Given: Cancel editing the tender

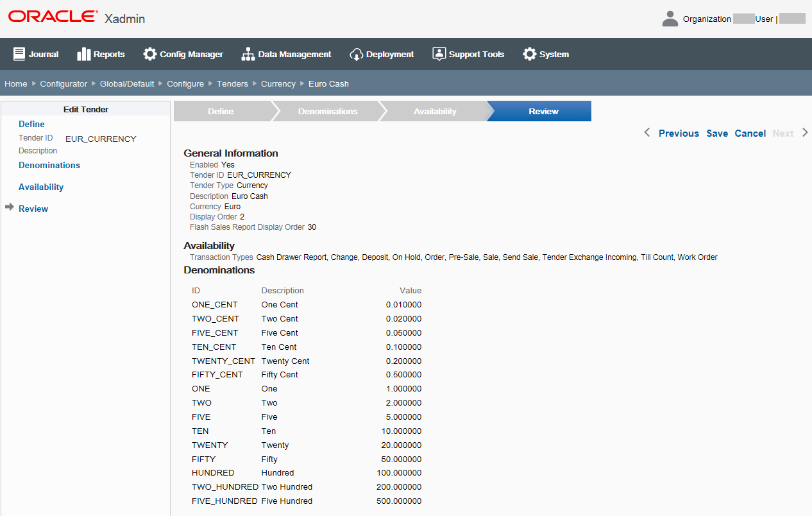Looking at the screenshot, I should click(x=750, y=133).
